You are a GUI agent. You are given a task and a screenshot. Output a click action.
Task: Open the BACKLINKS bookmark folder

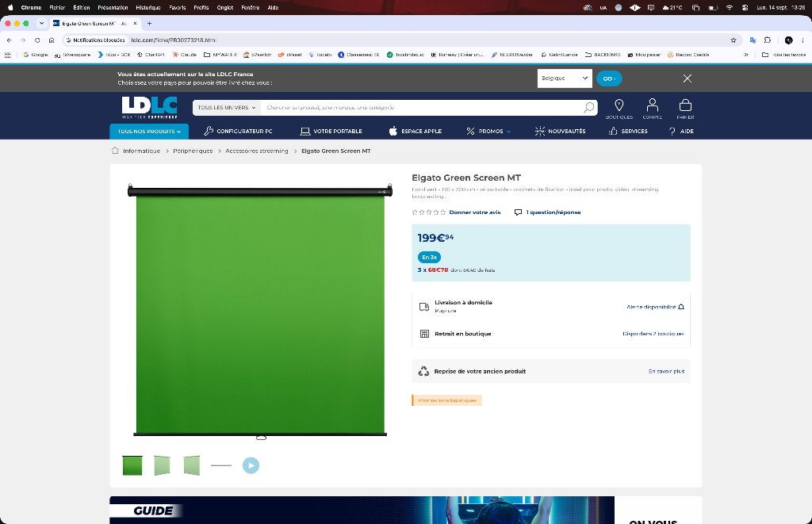click(x=603, y=55)
